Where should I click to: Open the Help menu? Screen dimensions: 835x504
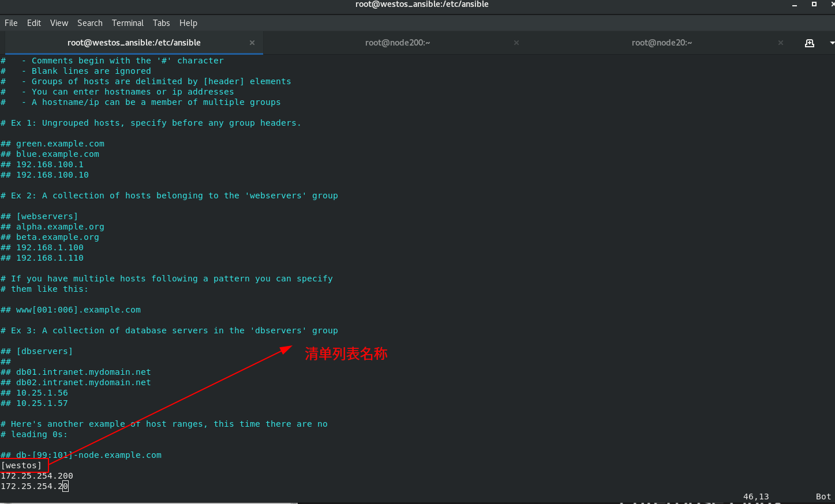[x=188, y=23]
